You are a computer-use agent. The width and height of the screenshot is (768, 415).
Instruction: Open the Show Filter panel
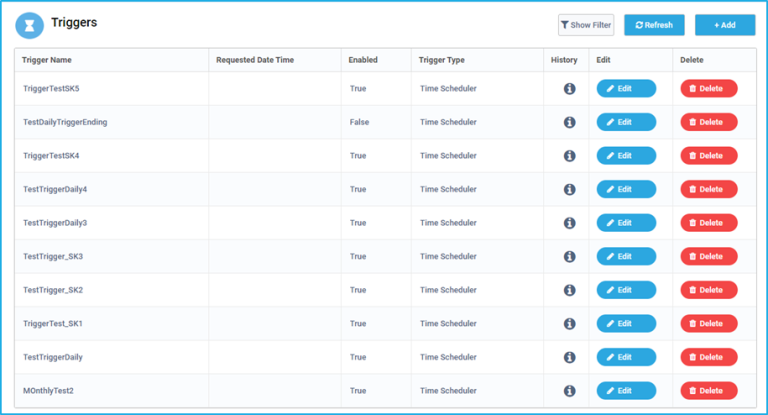tap(586, 25)
